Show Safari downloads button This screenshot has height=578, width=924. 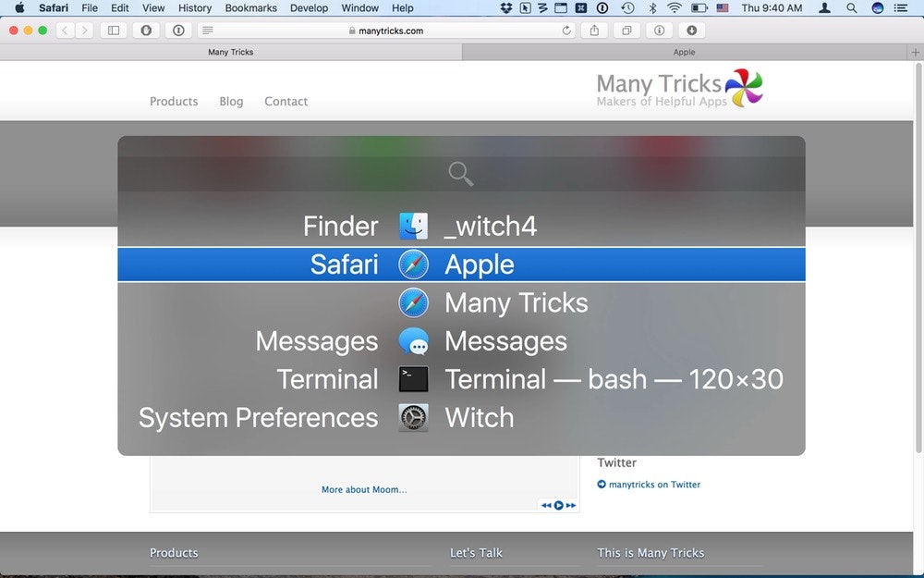[692, 31]
